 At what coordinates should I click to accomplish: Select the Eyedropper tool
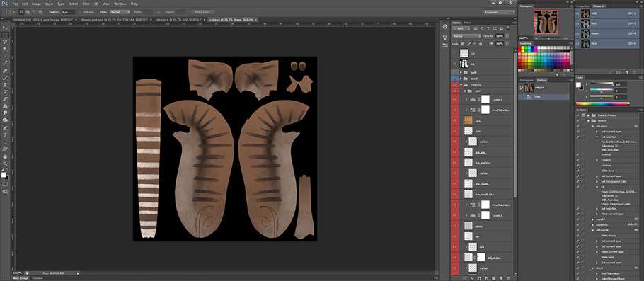[6, 64]
